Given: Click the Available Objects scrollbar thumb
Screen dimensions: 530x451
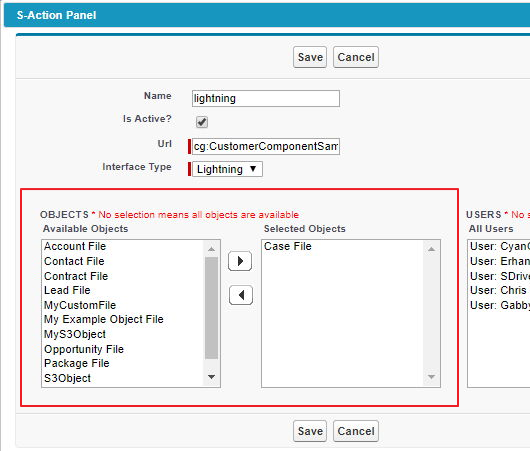Looking at the screenshot, I should [212, 308].
